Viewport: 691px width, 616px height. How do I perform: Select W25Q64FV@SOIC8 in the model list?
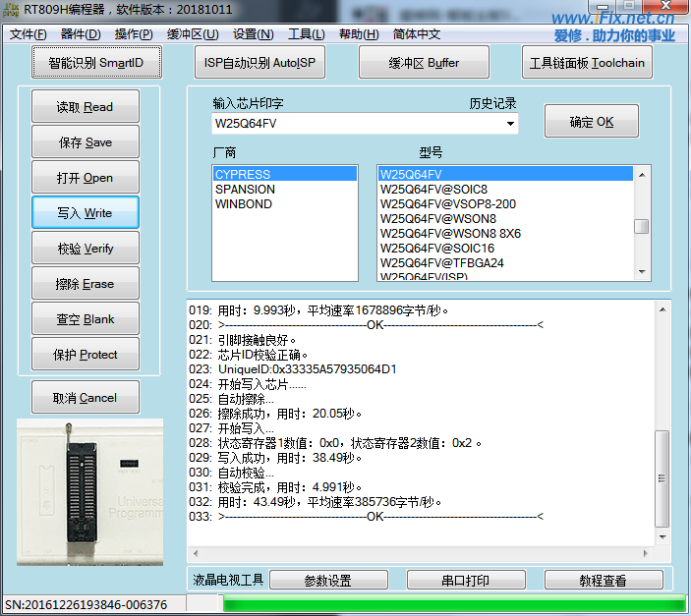[x=433, y=189]
